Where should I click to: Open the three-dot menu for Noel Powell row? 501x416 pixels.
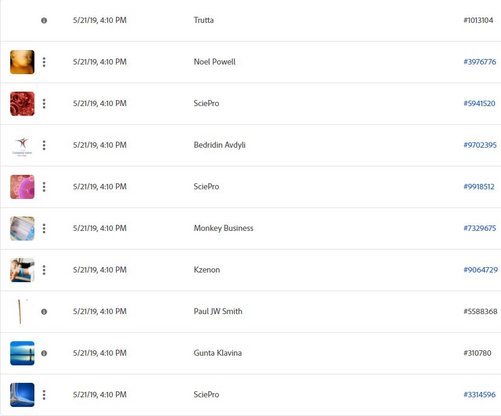point(44,62)
